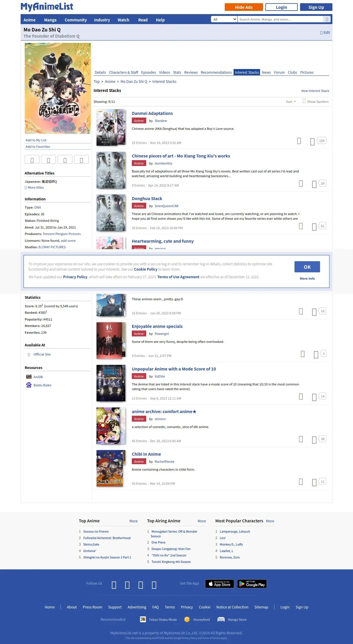353x644 pixels.
Task: Click the bookmark icon in Danmei Adaptations row
Action: coord(299,141)
